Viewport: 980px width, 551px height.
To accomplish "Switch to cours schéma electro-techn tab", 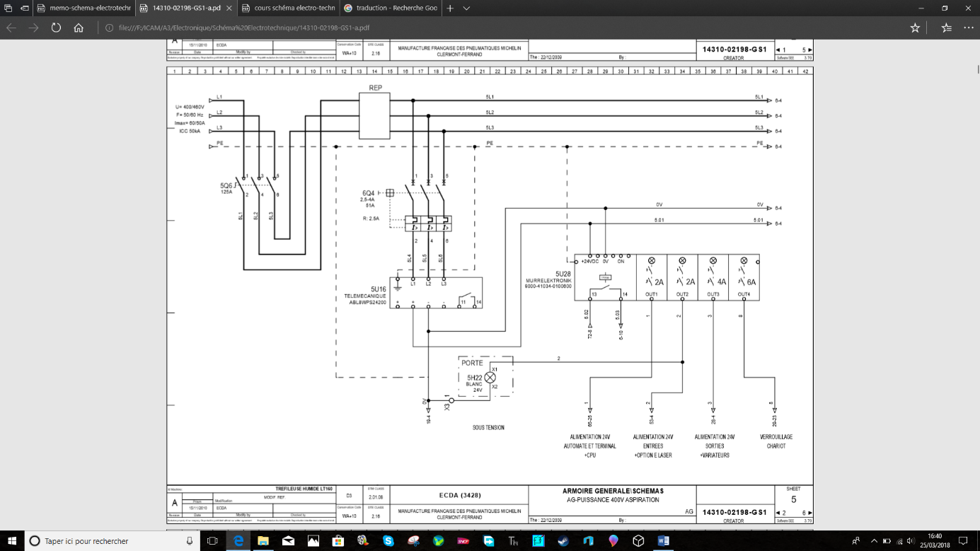I will 289,8.
